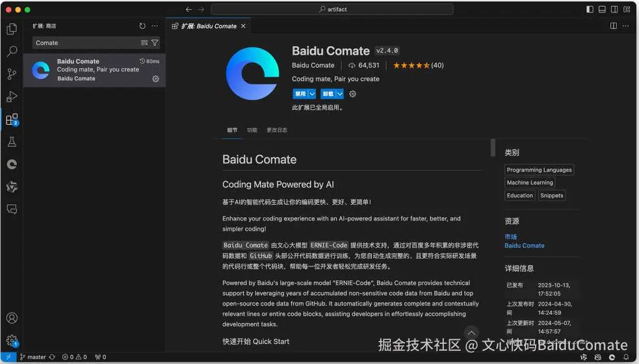The height and width of the screenshot is (364, 639).
Task: Click the v2.4.0 version badge
Action: (387, 51)
